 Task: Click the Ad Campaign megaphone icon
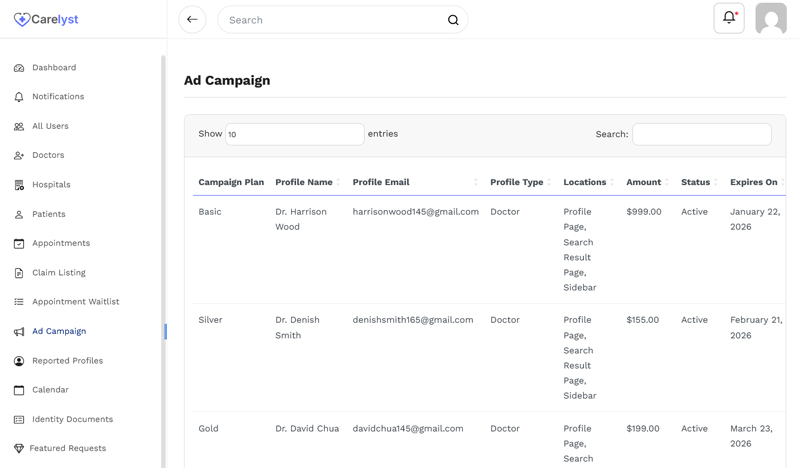(19, 332)
